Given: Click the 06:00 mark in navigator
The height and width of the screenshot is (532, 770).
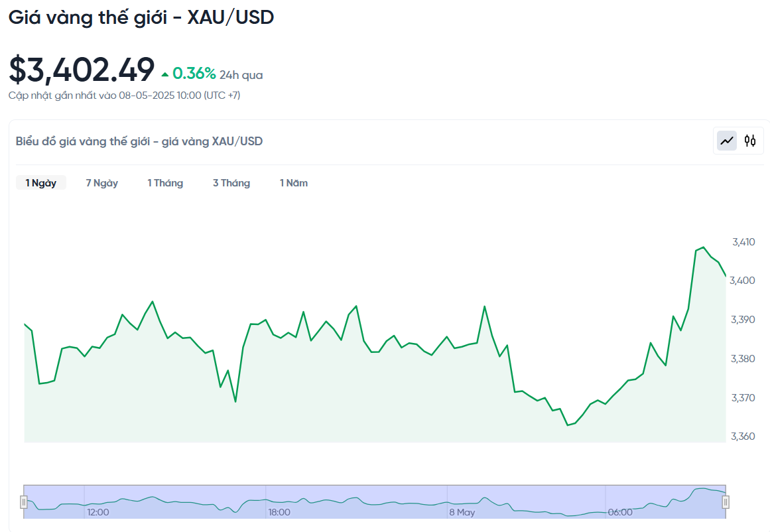Looking at the screenshot, I should 620,512.
